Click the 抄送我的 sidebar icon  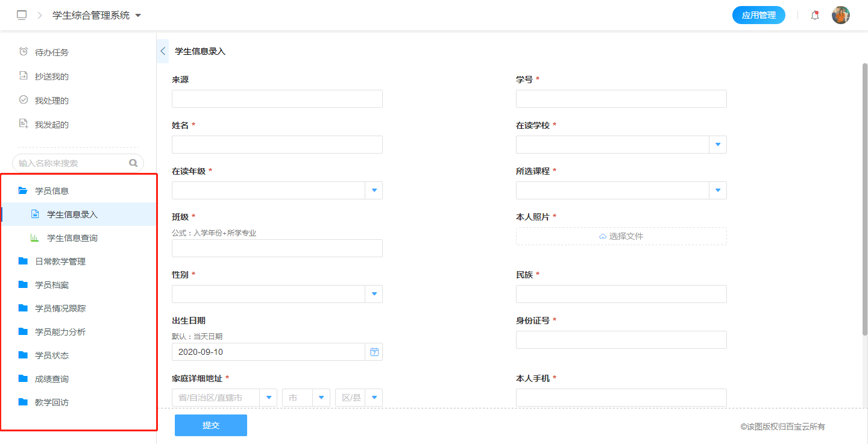point(24,76)
